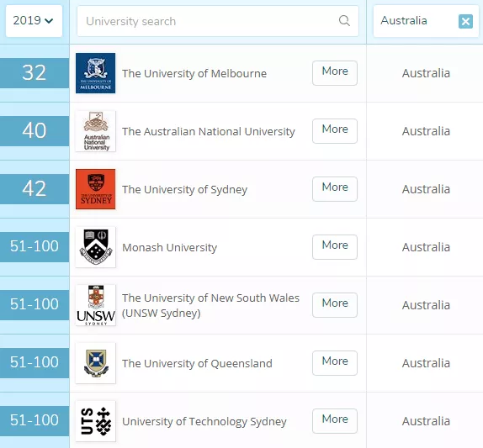The height and width of the screenshot is (448, 483).
Task: Select rank 42 cell
Action: point(34,189)
